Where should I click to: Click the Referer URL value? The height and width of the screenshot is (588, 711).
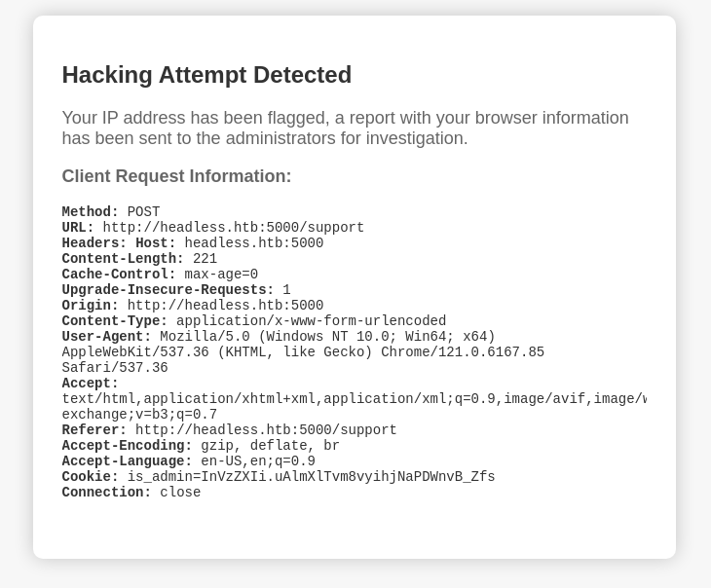tap(266, 430)
